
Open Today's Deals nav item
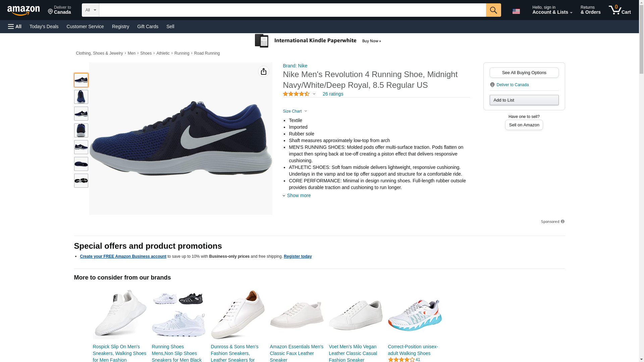(x=44, y=26)
